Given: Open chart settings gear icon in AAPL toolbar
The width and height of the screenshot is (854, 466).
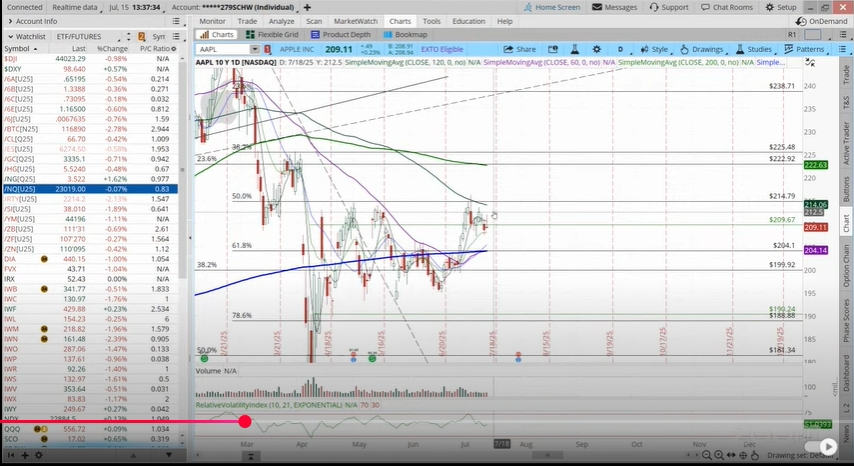Looking at the screenshot, I should [x=596, y=49].
